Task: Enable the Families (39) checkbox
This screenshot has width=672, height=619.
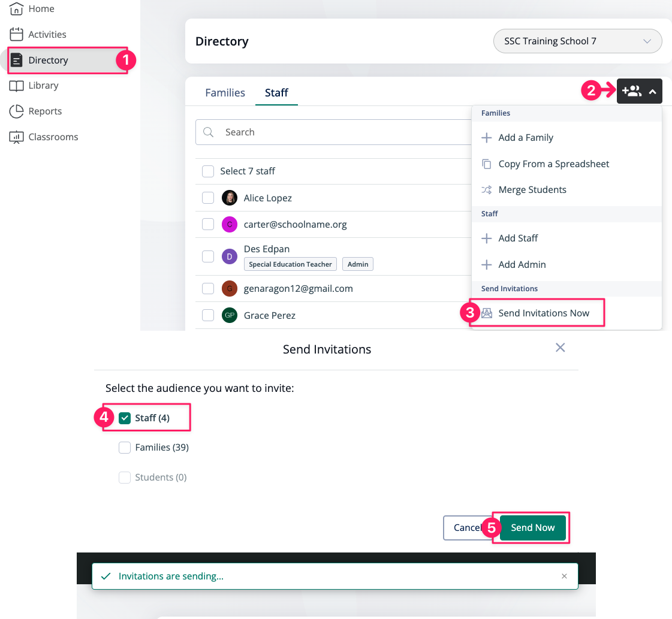Action: coord(125,448)
